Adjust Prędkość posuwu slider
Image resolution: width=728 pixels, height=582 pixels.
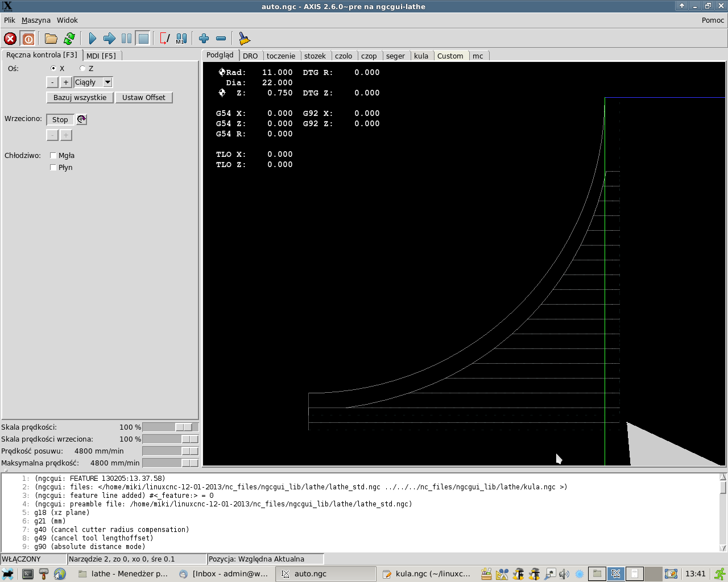tap(171, 451)
